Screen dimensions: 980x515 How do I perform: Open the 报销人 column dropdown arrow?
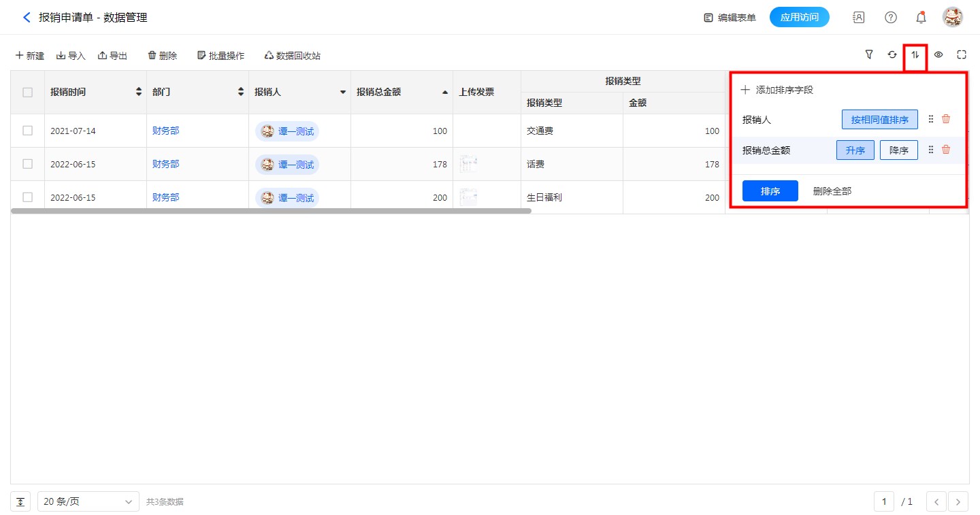point(343,93)
